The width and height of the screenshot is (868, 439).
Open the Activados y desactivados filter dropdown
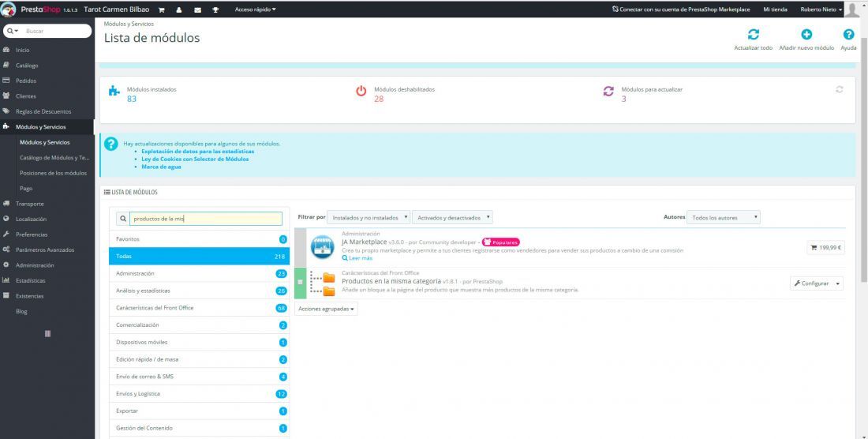pyautogui.click(x=452, y=217)
